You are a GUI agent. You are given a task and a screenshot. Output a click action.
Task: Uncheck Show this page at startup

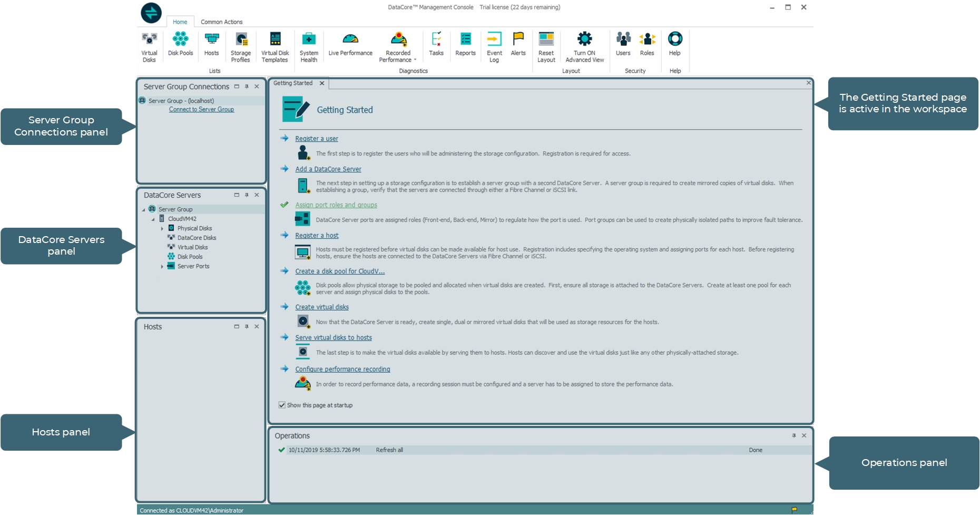[282, 405]
